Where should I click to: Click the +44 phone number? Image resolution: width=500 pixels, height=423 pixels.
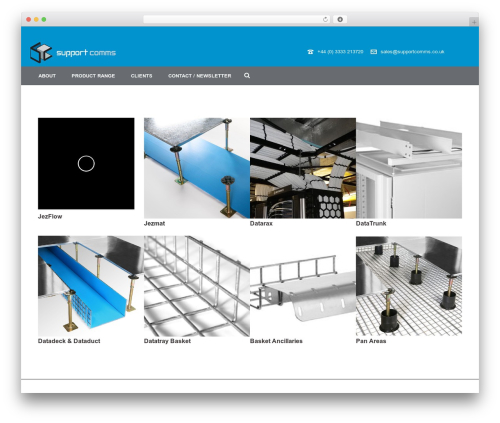[340, 52]
